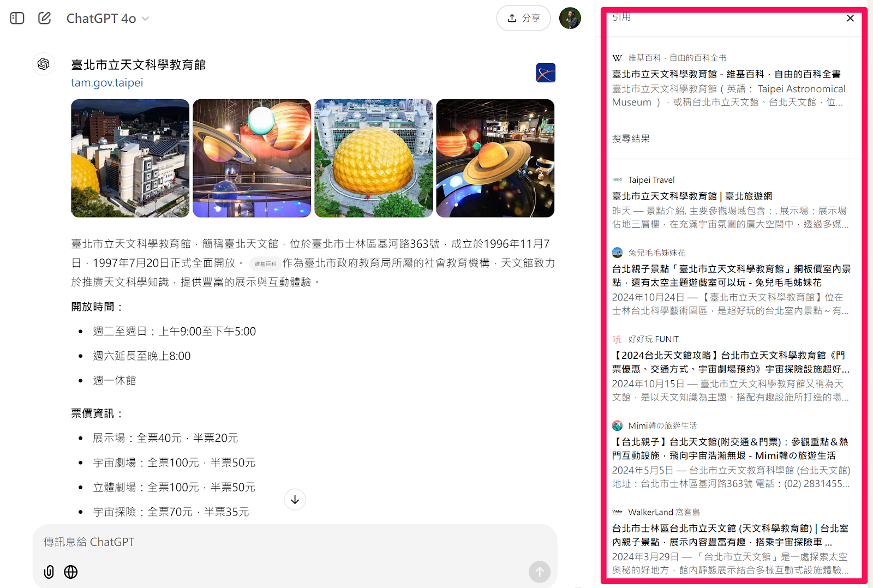Viewport: 873px width, 588px height.
Task: Close the 引用 citations panel
Action: 850,18
